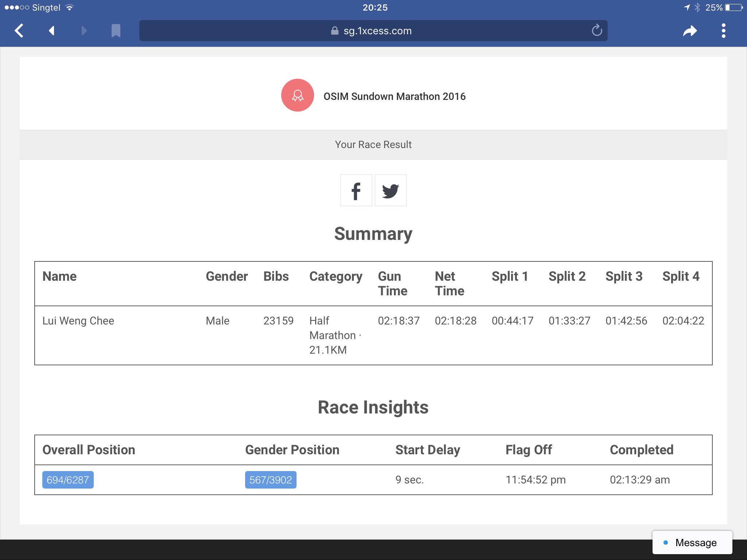
Task: Tap the Singtel carrier label
Action: pyautogui.click(x=46, y=8)
